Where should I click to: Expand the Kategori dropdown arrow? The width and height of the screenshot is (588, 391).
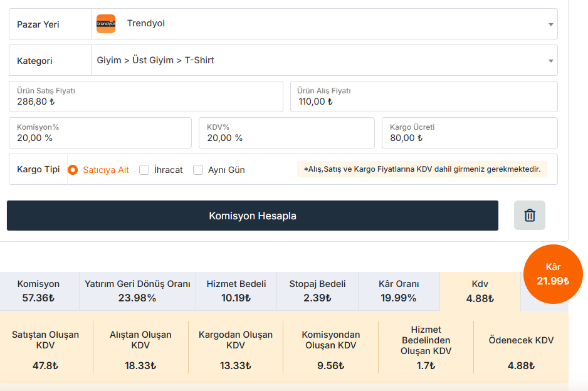coord(550,61)
